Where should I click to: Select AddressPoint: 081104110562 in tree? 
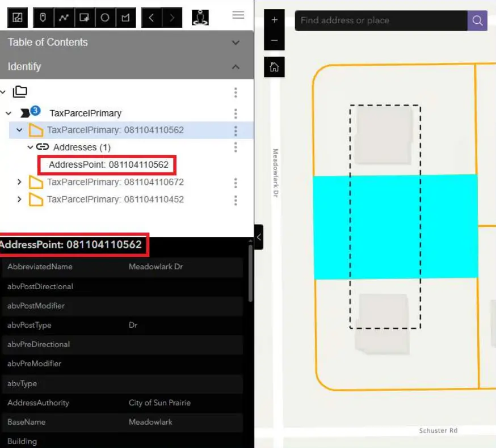pos(108,165)
